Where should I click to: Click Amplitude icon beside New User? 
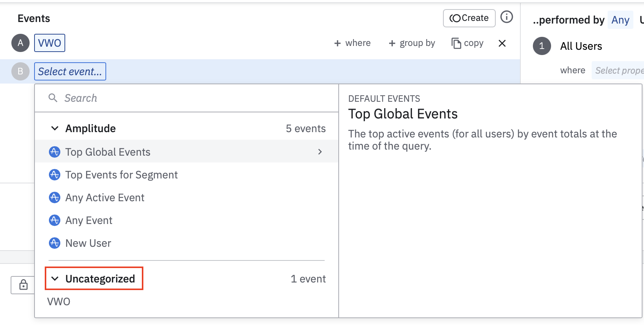[55, 243]
